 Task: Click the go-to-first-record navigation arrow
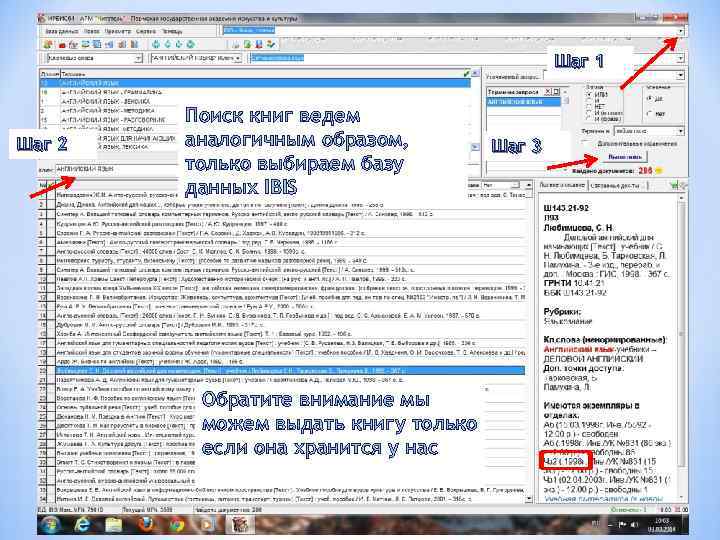[156, 44]
